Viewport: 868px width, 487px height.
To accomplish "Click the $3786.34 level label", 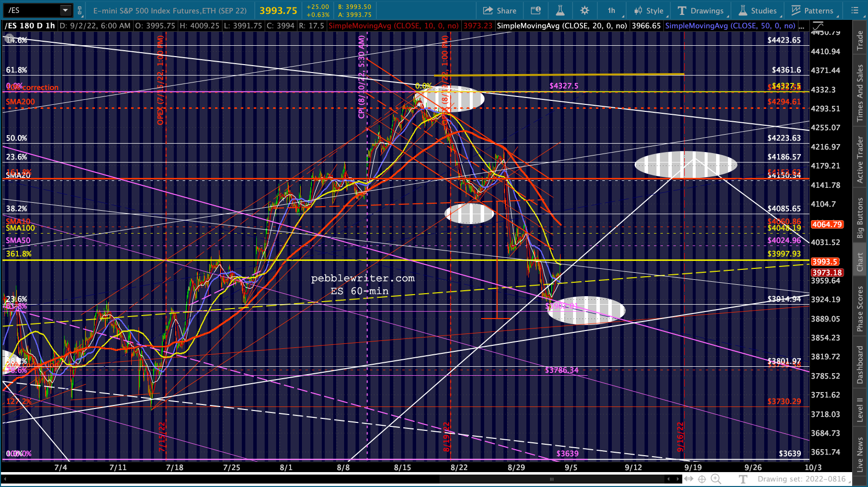I will coord(562,370).
